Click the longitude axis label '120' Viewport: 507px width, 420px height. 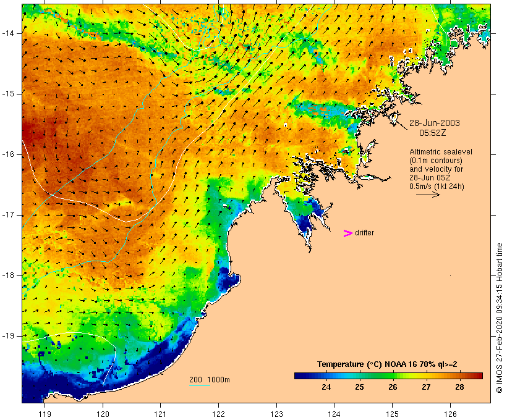tap(103, 414)
